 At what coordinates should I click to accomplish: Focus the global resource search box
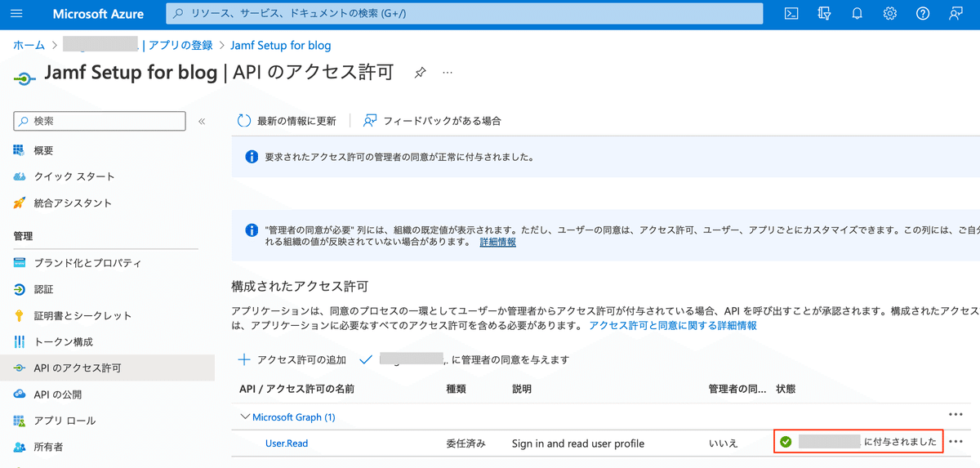pyautogui.click(x=465, y=14)
